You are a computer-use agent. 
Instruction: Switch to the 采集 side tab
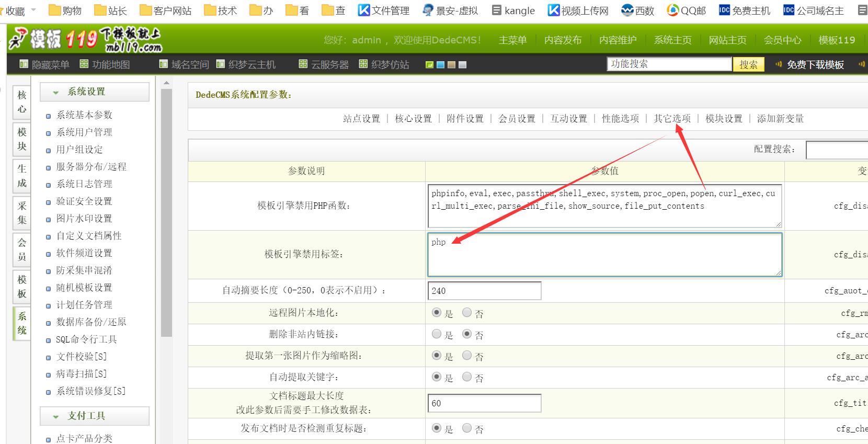click(x=21, y=212)
